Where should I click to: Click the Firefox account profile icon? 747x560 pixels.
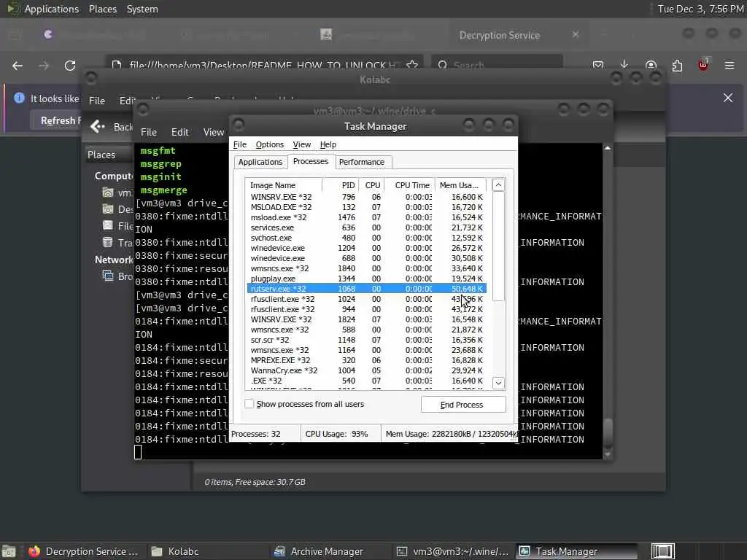tap(651, 65)
